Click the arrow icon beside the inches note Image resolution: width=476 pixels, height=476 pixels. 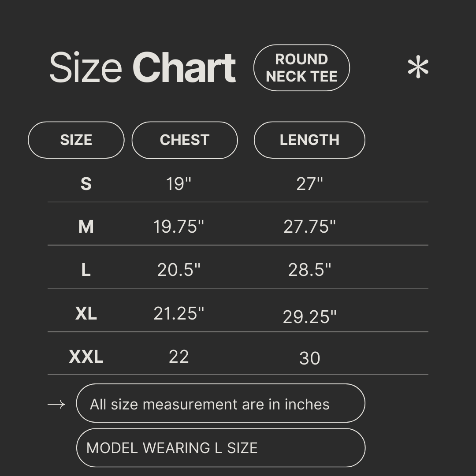point(56,404)
